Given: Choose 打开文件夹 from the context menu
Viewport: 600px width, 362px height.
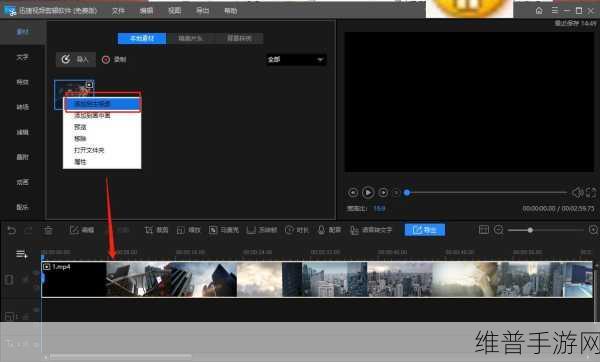Looking at the screenshot, I should pos(89,150).
